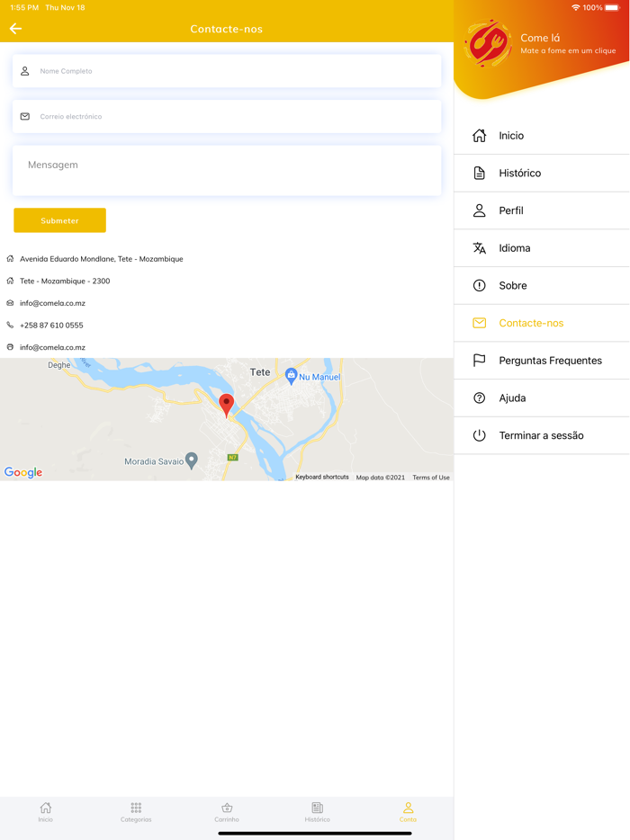This screenshot has height=840, width=630.
Task: Click the Moradia Savaio map marker
Action: (192, 460)
